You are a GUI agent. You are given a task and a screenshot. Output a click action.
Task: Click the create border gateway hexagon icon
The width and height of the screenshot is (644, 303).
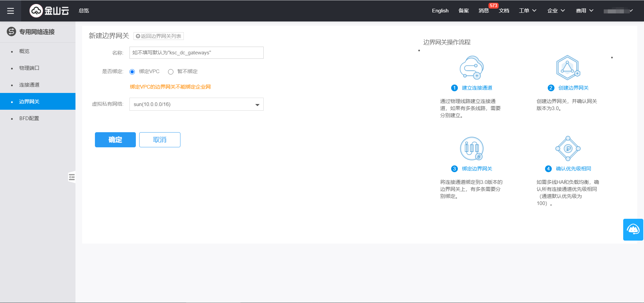click(568, 67)
